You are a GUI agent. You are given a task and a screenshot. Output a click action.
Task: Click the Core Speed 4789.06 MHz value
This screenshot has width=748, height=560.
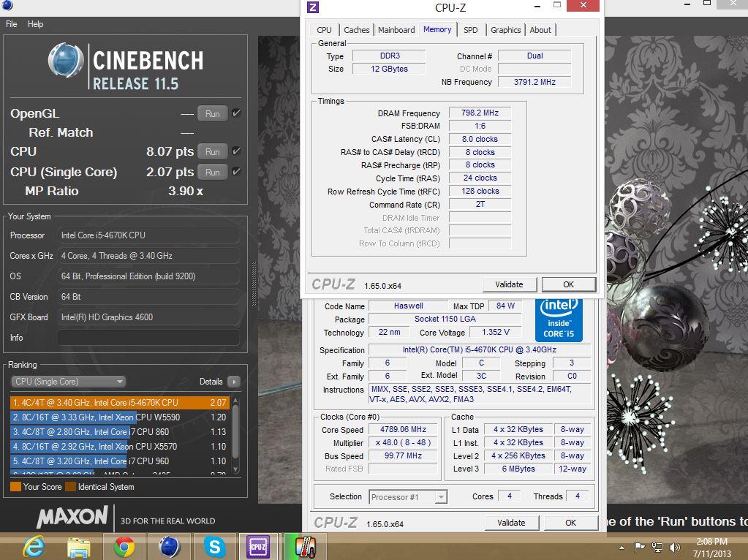coord(403,430)
